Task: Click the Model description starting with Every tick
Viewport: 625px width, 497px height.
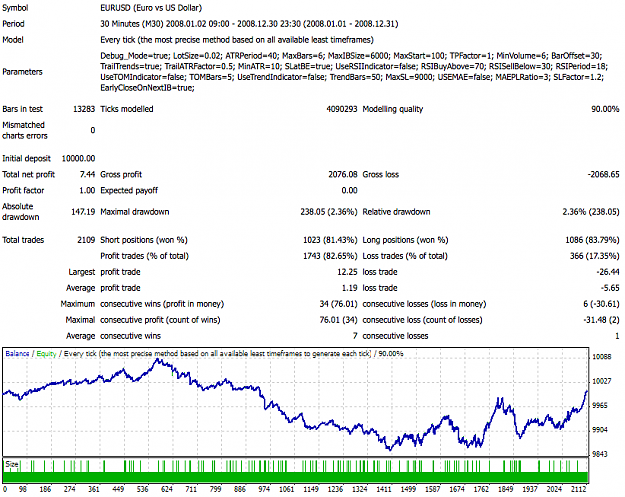Action: point(237,40)
